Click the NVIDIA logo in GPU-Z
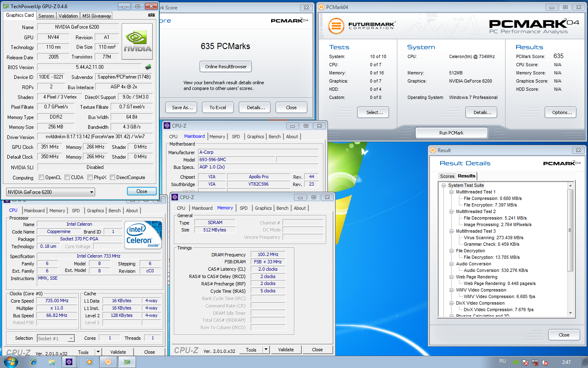This screenshot has height=368, width=588. pos(137,41)
